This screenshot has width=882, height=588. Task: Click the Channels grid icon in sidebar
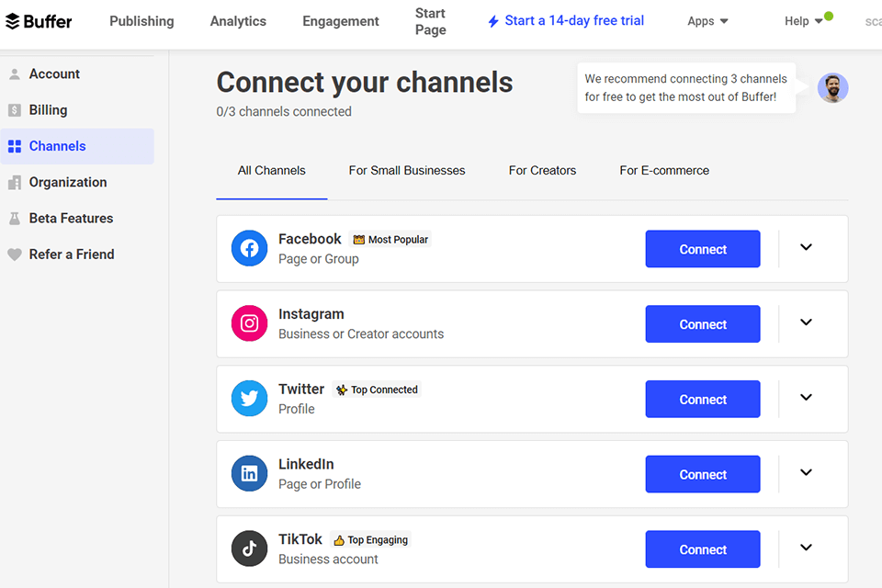(15, 146)
